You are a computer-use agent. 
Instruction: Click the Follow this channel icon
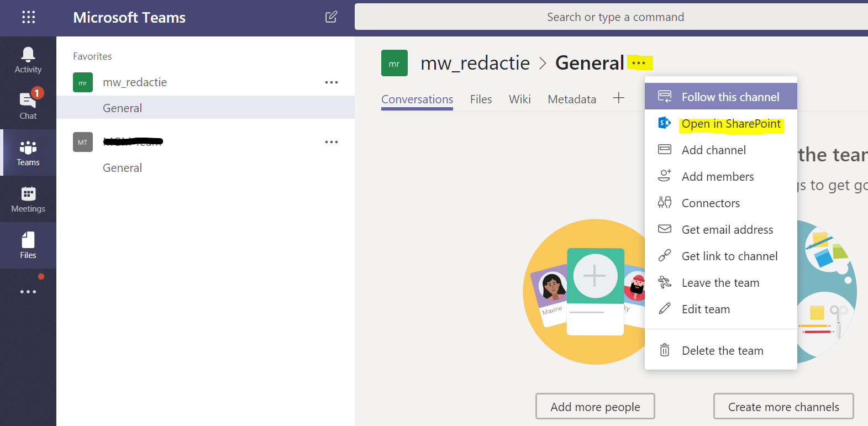[x=665, y=97]
